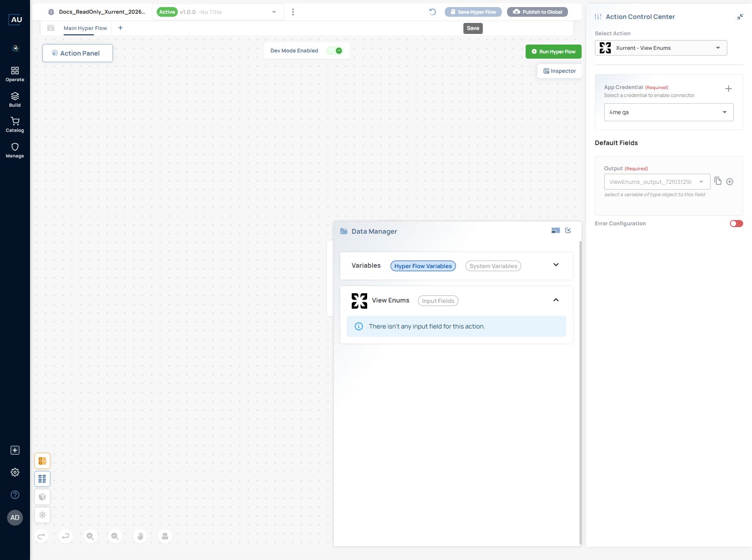Open the Catalog section in sidebar
Viewport: 752px width, 560px height.
point(15,125)
